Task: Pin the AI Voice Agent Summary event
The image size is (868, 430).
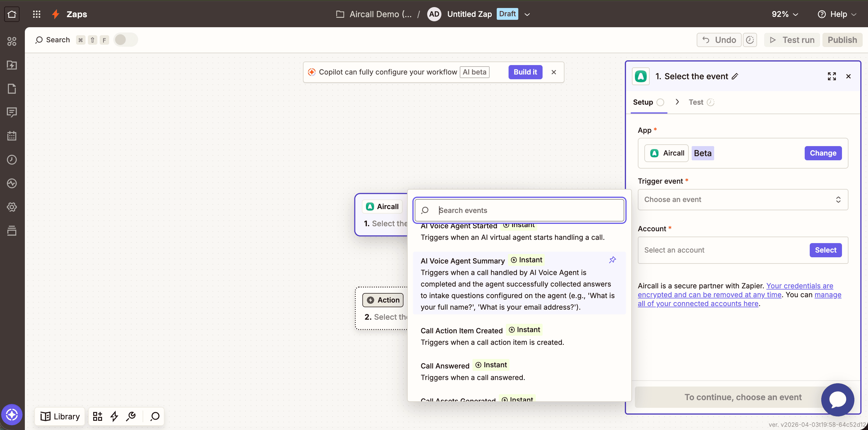Action: (x=612, y=260)
